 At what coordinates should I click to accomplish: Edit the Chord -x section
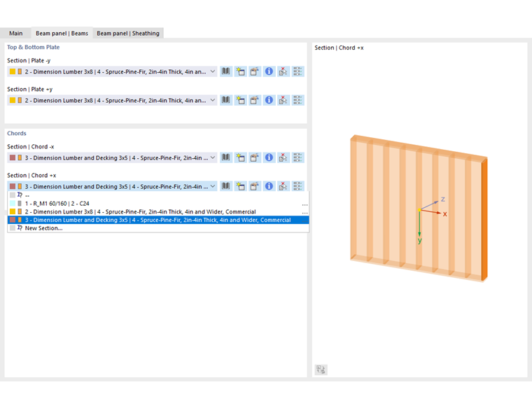pyautogui.click(x=255, y=157)
